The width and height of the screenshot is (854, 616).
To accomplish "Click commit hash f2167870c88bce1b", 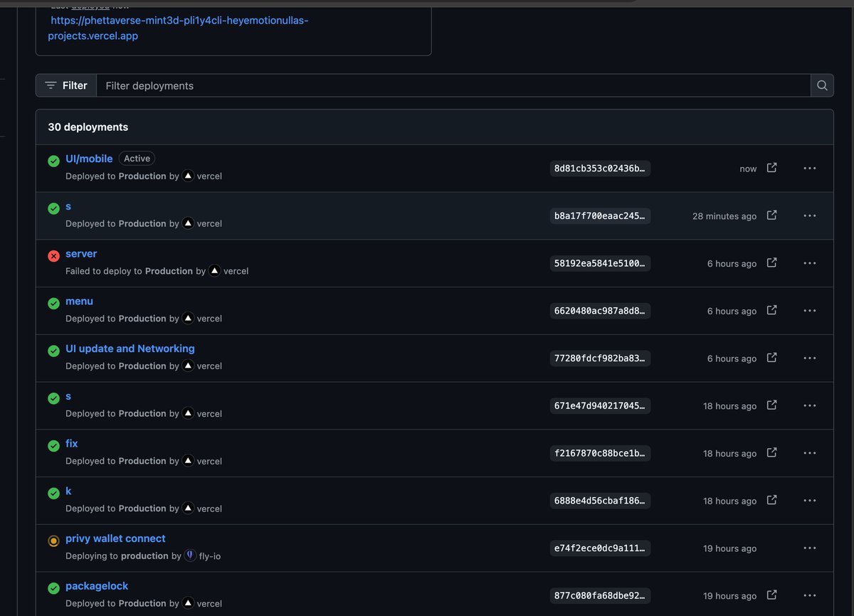I will click(x=600, y=454).
